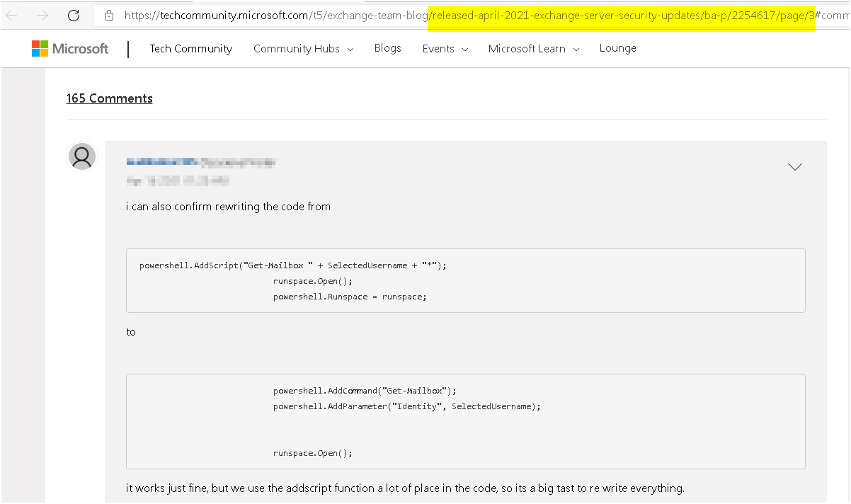Open the Blogs menu item
The image size is (851, 504).
[x=388, y=48]
